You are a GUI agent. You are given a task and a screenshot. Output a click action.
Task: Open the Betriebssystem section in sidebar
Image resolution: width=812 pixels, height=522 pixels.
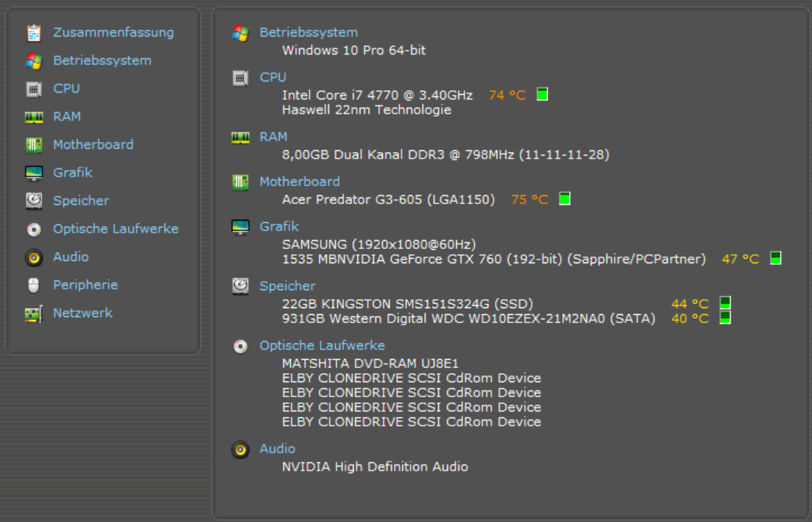(102, 61)
